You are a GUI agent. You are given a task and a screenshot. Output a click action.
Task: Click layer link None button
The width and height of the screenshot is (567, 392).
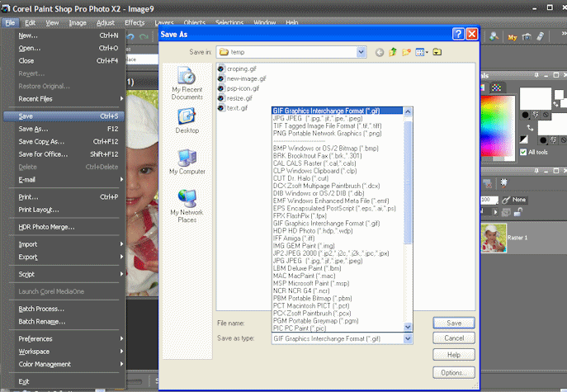(515, 200)
